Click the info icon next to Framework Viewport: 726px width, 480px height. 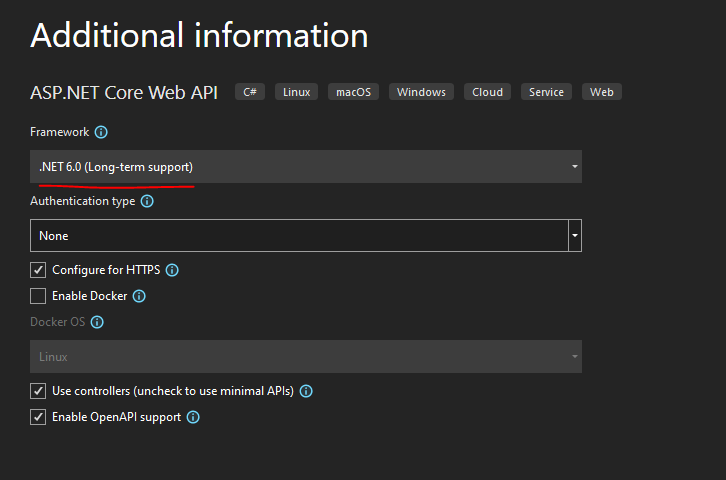[101, 132]
